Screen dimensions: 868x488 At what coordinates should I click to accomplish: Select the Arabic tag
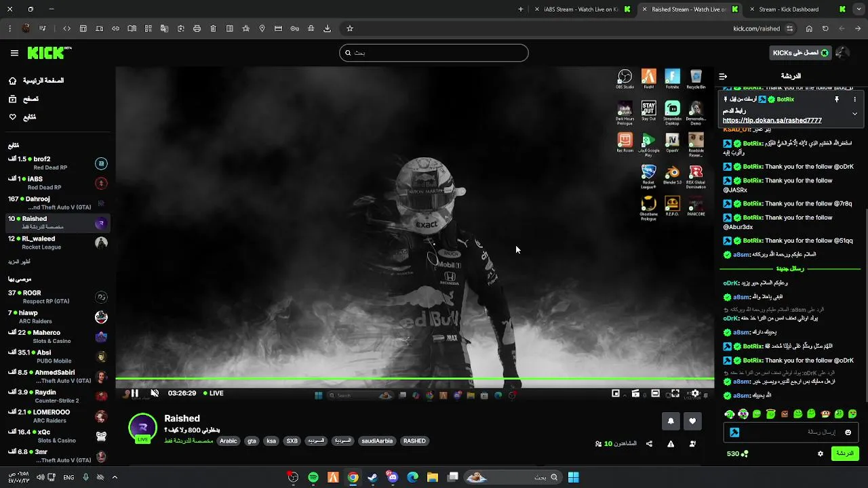[x=229, y=441]
